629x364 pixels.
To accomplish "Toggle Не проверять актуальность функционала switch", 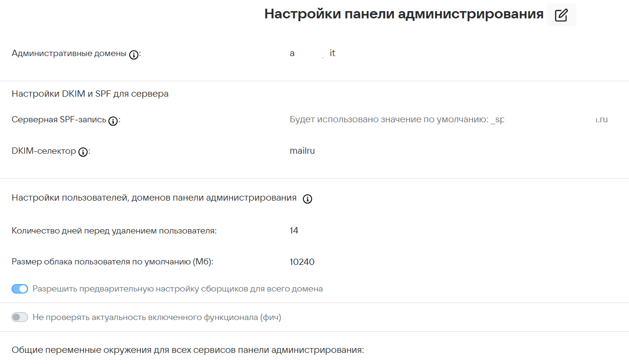I will click(x=20, y=318).
